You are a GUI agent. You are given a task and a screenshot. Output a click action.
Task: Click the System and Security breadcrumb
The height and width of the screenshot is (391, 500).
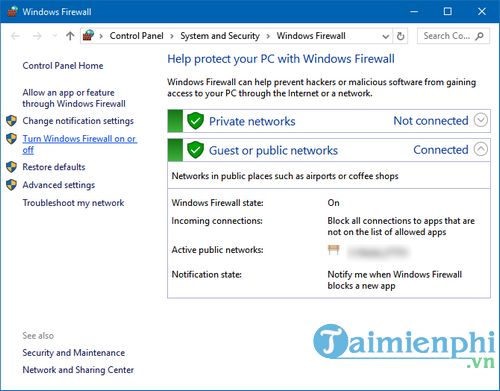tap(220, 36)
